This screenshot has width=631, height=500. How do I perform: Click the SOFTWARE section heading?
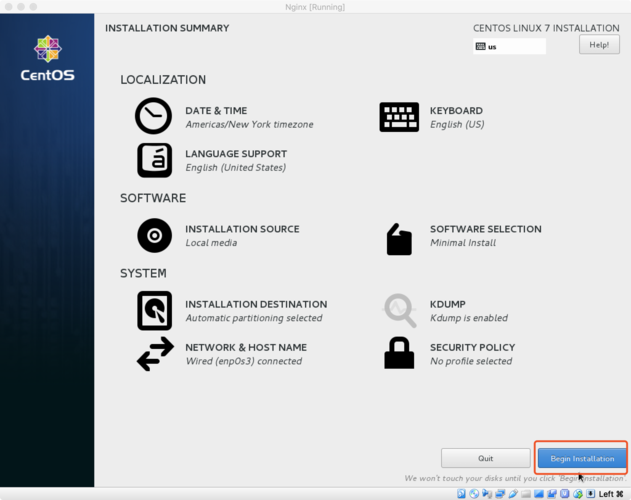(153, 198)
